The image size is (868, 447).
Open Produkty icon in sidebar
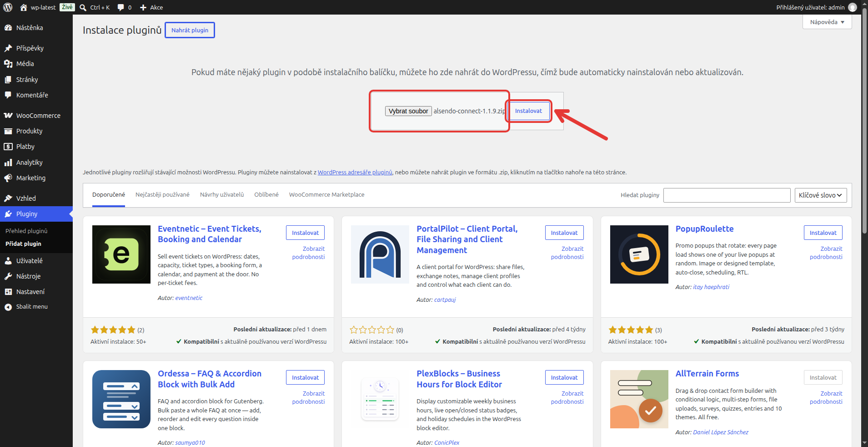pyautogui.click(x=8, y=131)
